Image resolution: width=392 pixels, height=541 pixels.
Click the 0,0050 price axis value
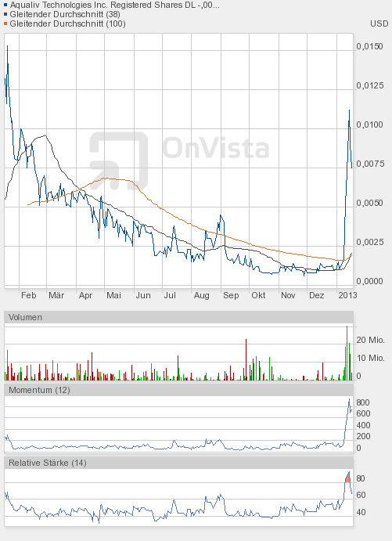pos(369,203)
